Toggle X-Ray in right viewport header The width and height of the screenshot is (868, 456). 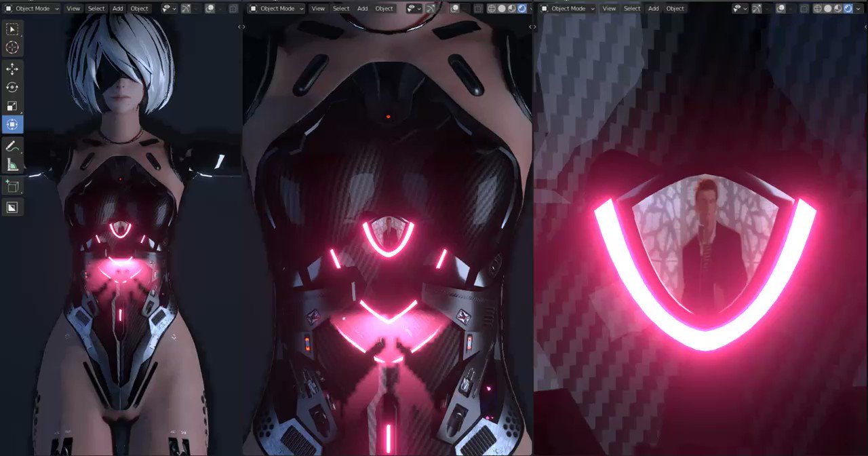[x=804, y=8]
